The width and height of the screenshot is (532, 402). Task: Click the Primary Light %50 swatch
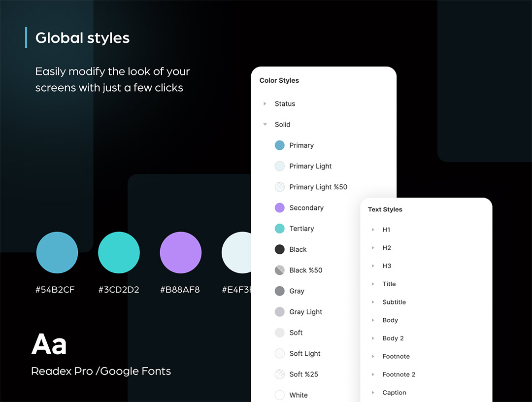click(x=280, y=187)
